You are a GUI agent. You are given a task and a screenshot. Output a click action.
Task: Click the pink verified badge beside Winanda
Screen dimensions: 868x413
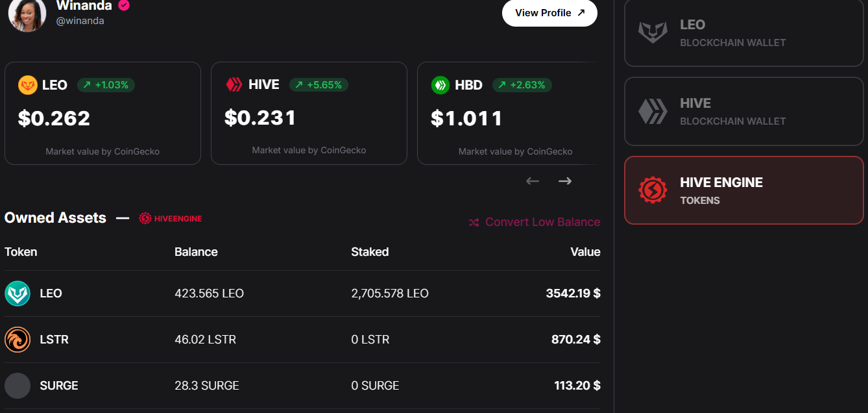tap(124, 5)
